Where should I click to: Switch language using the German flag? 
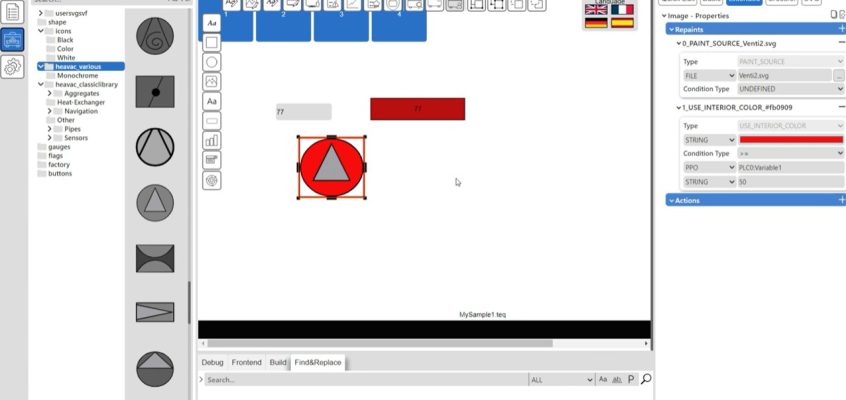click(x=596, y=22)
